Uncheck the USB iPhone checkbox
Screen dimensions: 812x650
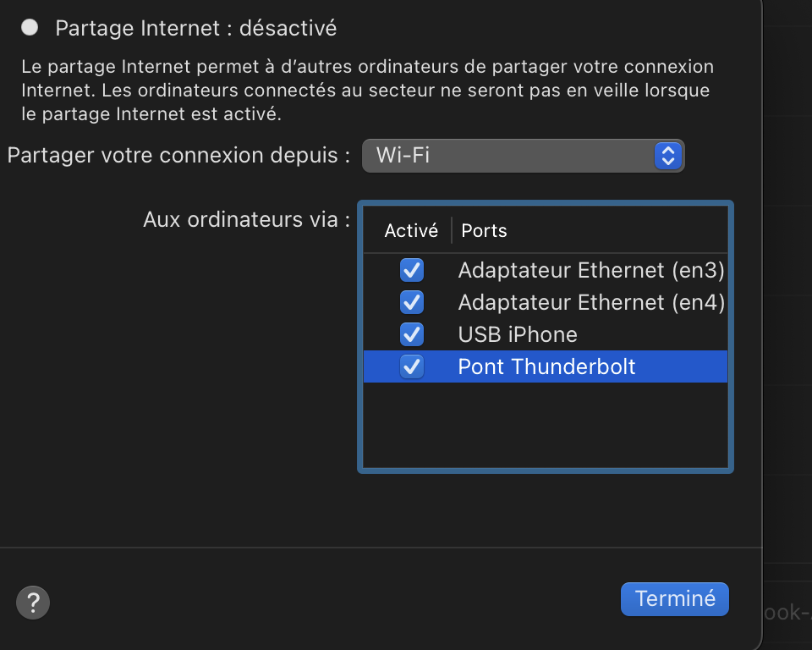coord(412,334)
